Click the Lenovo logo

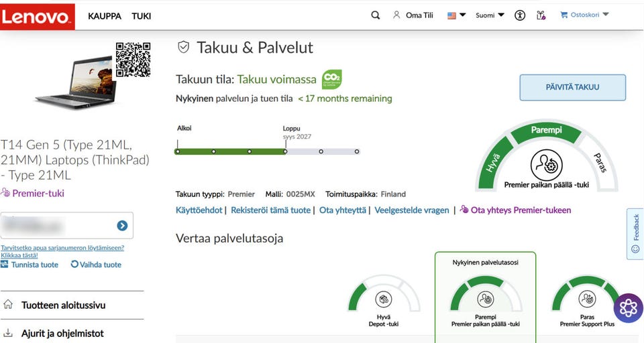(x=37, y=15)
